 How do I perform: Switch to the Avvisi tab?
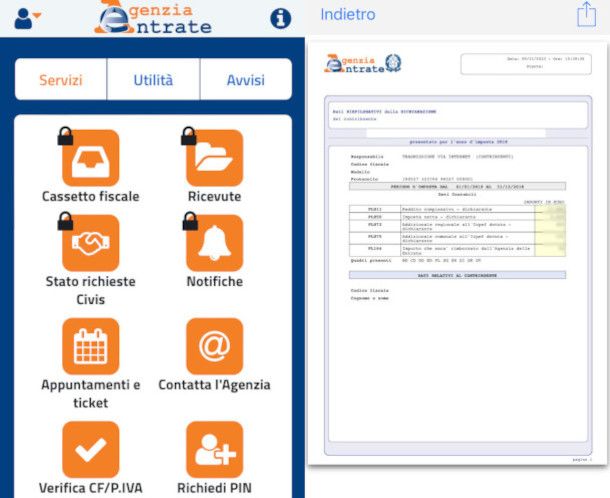(x=246, y=79)
